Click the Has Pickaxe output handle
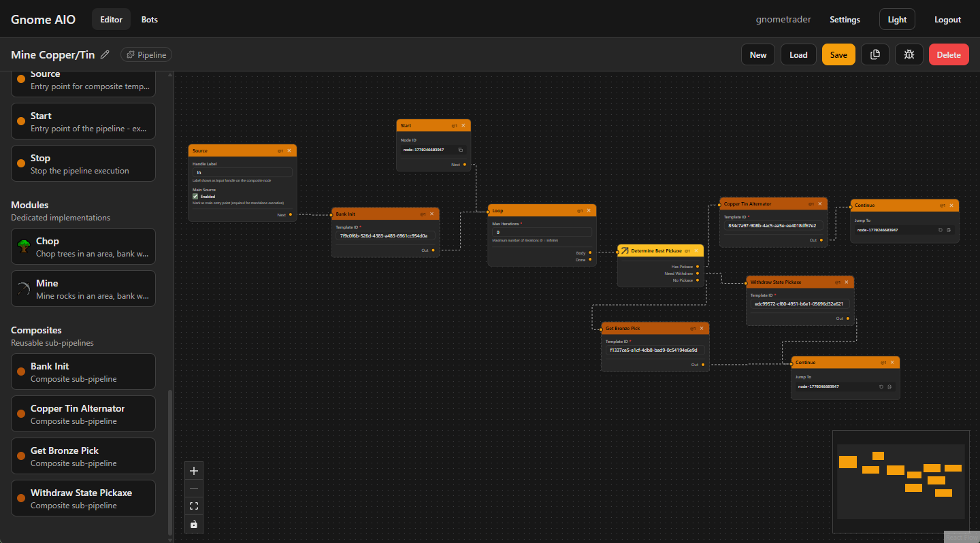Image resolution: width=980 pixels, height=543 pixels. (x=698, y=267)
